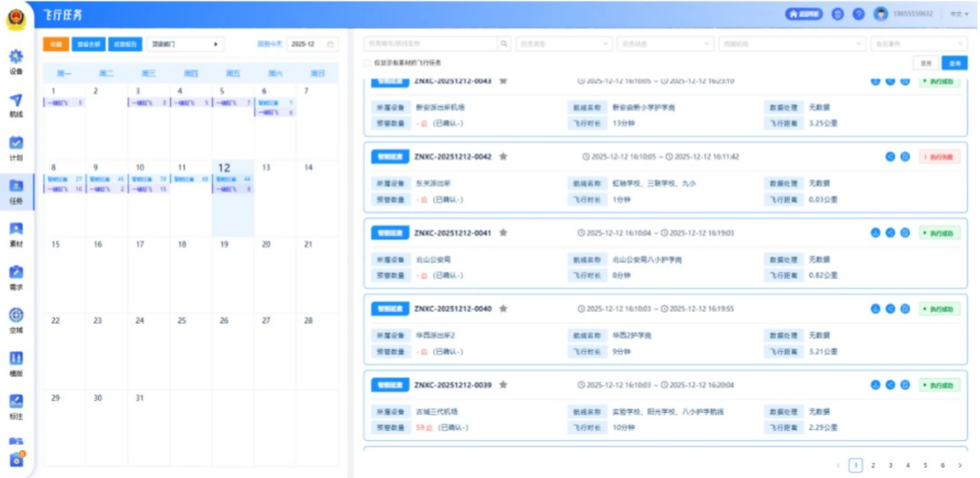Open the 2025-12 month picker field
The image size is (980, 478).
click(x=312, y=44)
